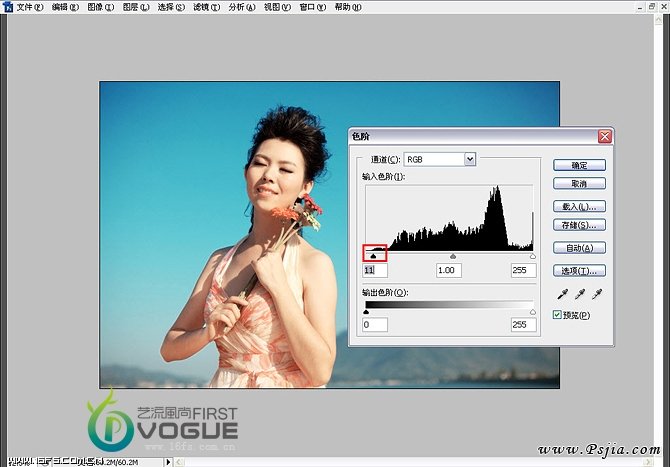This screenshot has height=467, width=670.
Task: Open the 图层 (Layer) menu
Action: point(136,7)
